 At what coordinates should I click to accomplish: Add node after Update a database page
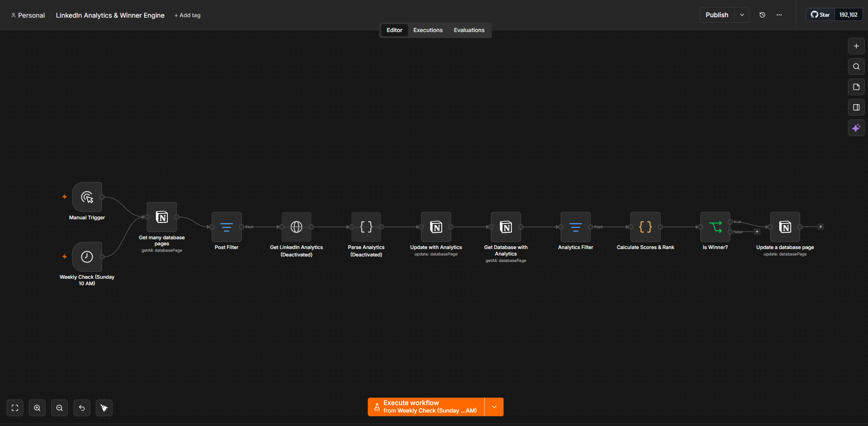(821, 227)
